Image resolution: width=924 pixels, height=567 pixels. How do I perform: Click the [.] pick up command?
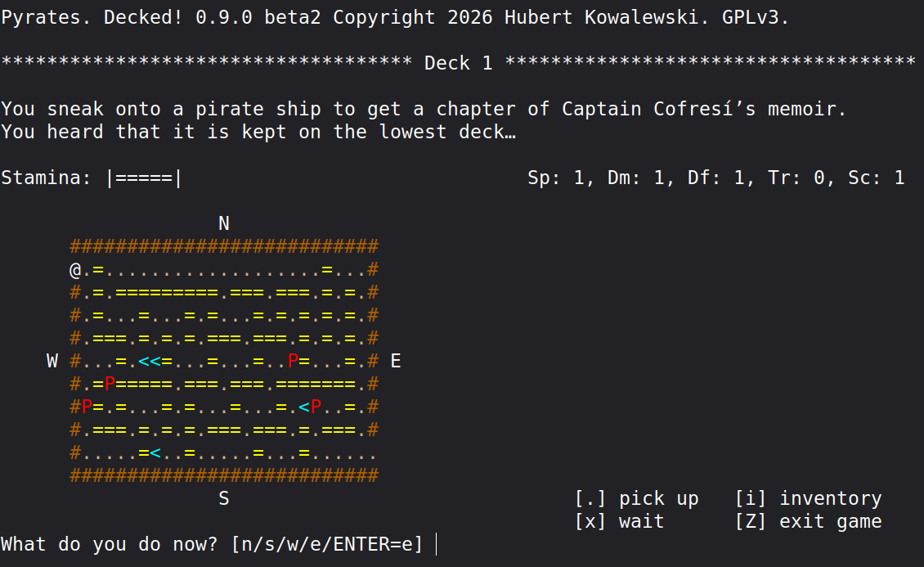click(x=637, y=498)
